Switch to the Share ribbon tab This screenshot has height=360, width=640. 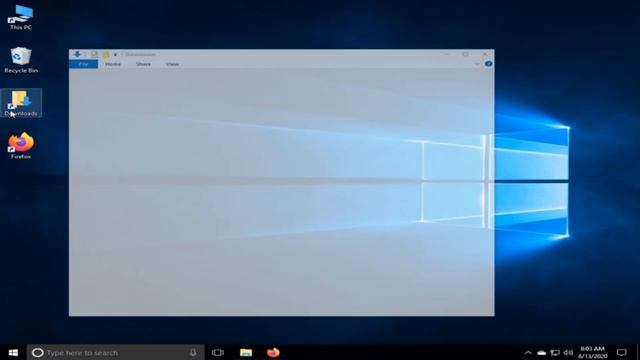click(x=143, y=64)
